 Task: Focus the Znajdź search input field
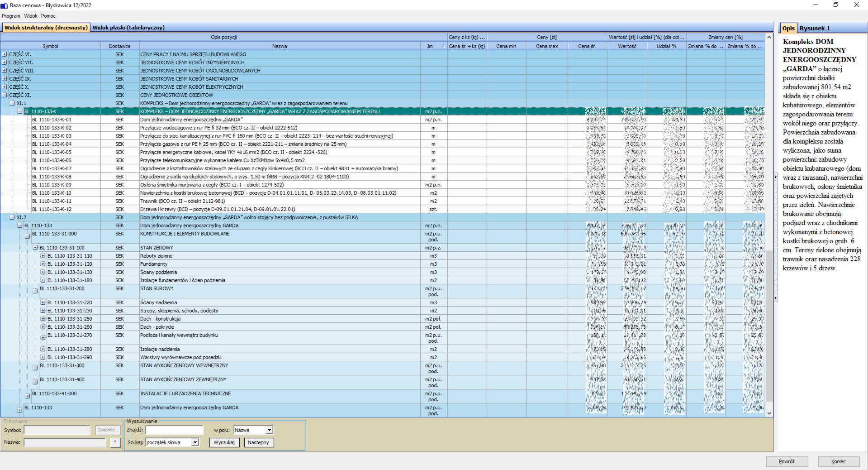(x=175, y=430)
